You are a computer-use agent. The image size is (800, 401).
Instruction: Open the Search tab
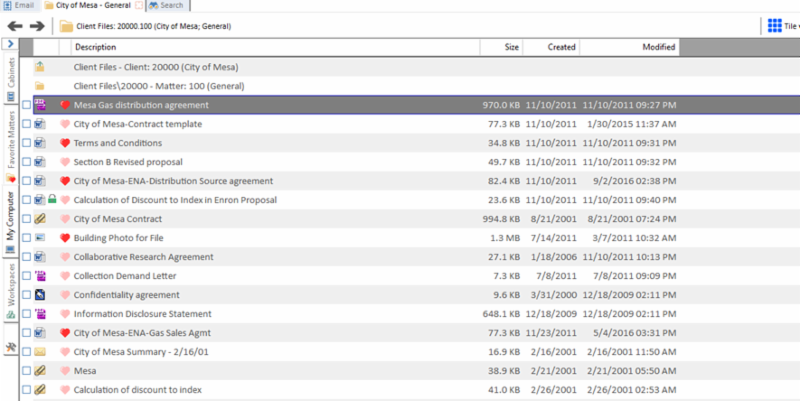pos(165,6)
